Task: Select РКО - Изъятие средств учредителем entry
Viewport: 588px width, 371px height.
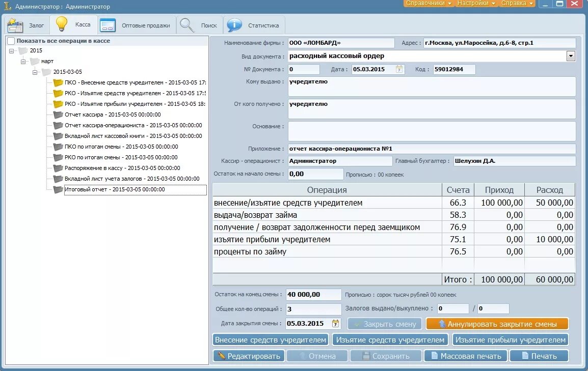Action: pos(135,93)
